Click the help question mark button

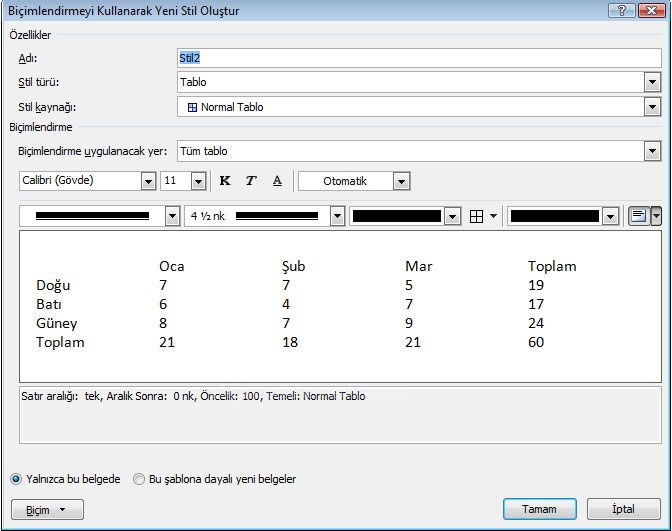[622, 10]
